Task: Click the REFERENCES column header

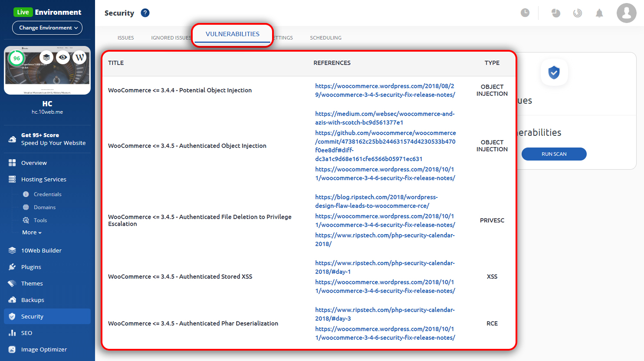Action: pyautogui.click(x=332, y=63)
